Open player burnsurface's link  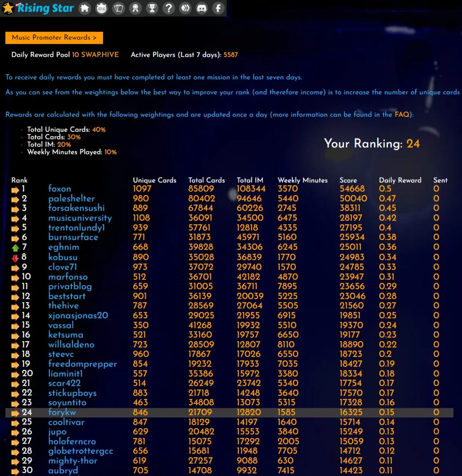point(73,237)
